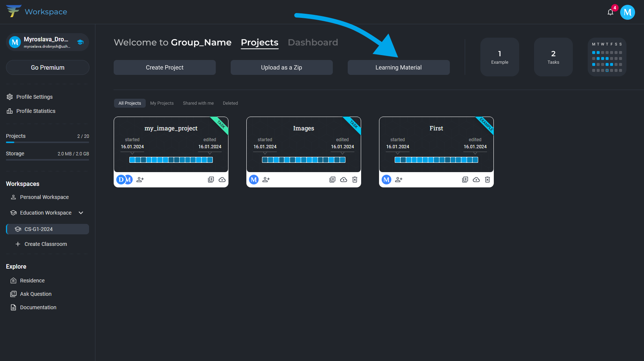644x361 pixels.
Task: Show Deleted projects filter
Action: pos(230,103)
